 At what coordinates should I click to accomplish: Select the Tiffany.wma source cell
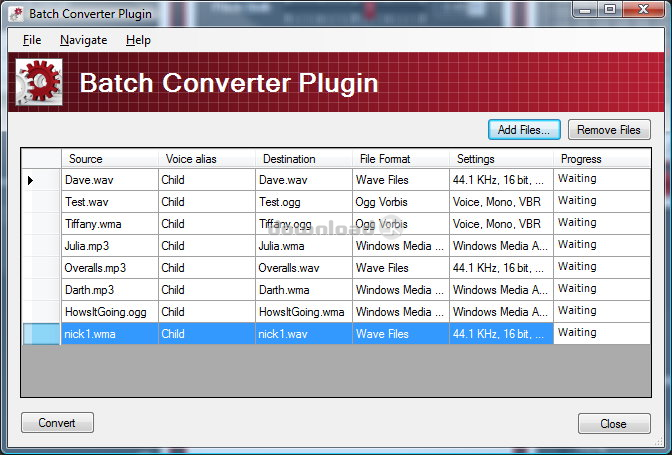109,224
